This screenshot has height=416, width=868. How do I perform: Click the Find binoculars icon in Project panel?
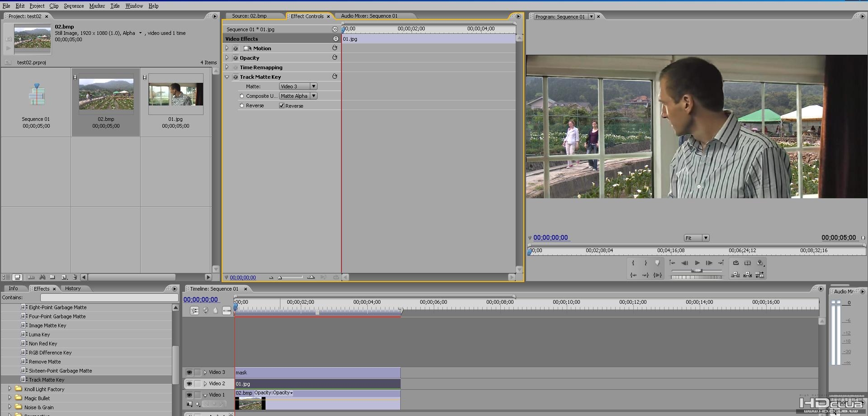(x=42, y=277)
